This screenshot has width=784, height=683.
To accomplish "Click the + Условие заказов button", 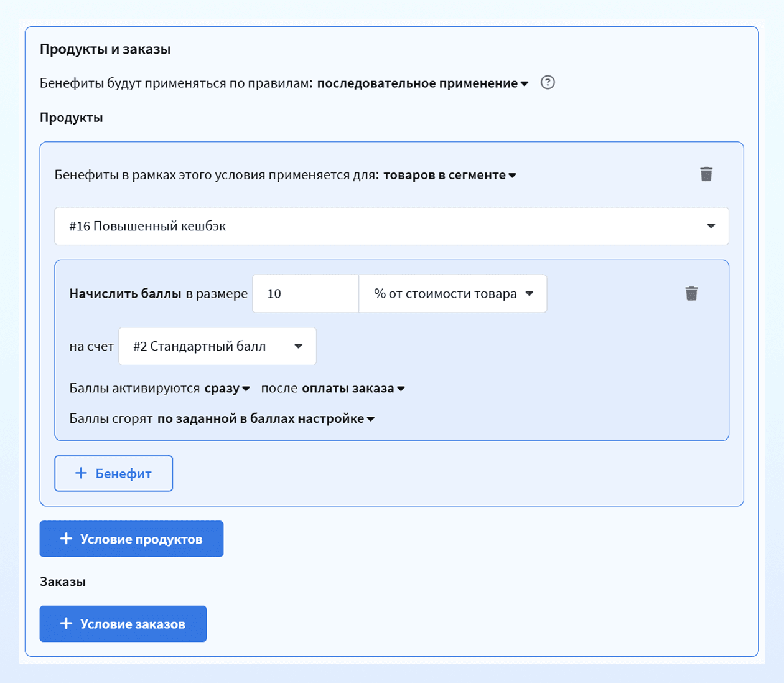I will (123, 624).
